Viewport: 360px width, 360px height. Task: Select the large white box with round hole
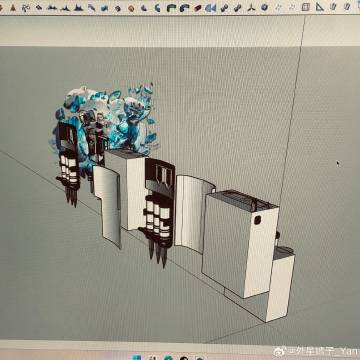[240, 243]
